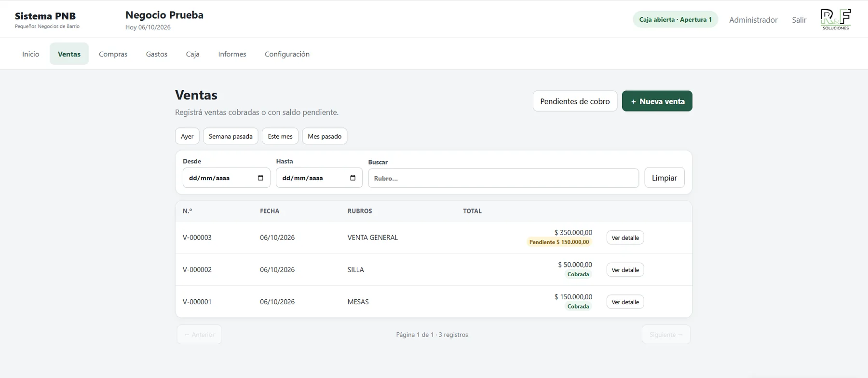
Task: Click the RF Soluciones logo
Action: [x=836, y=19]
